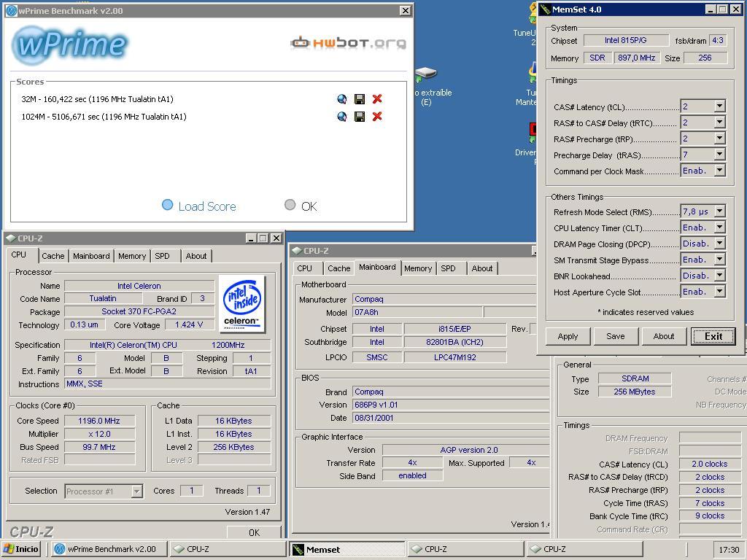Delete the 1024M score with red X
Viewport: 747px width, 560px height.
click(x=377, y=117)
